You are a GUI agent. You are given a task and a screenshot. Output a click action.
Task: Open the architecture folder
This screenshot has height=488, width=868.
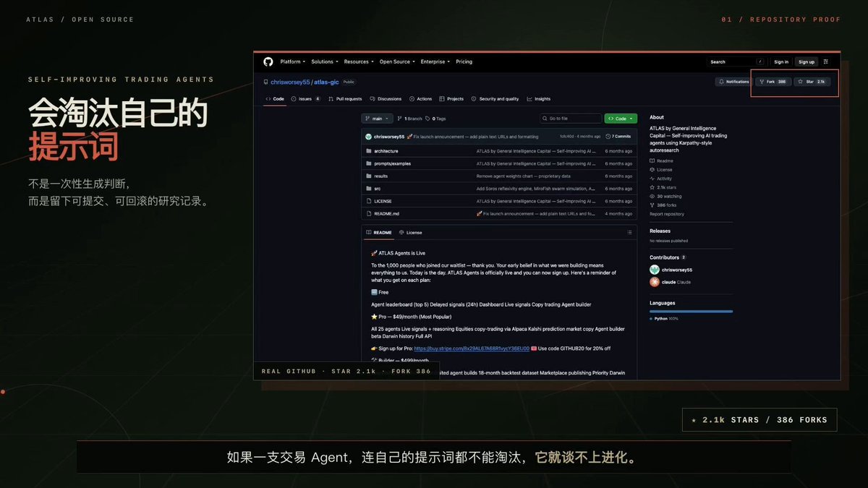click(386, 151)
